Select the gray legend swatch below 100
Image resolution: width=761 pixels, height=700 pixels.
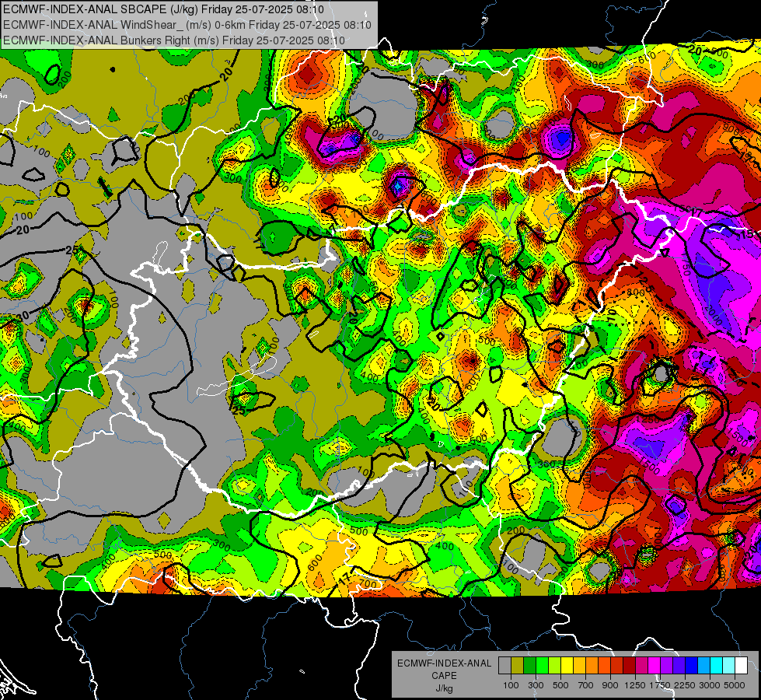pyautogui.click(x=504, y=666)
